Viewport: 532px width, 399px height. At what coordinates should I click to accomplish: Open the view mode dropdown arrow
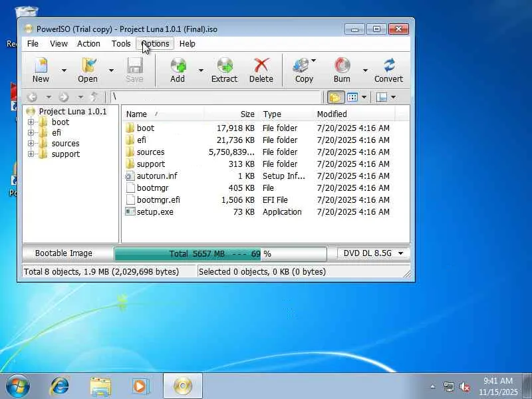pyautogui.click(x=364, y=97)
